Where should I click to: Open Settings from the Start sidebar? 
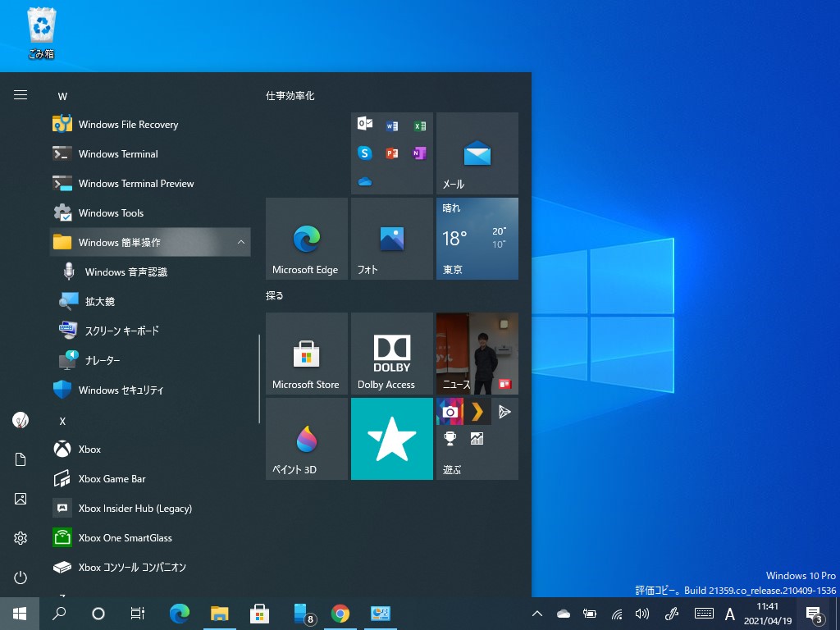pyautogui.click(x=20, y=537)
